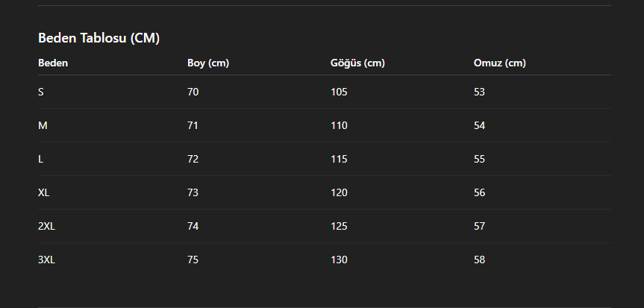Click the Omuz value 55 cell
This screenshot has height=308, width=644.
pyautogui.click(x=479, y=160)
